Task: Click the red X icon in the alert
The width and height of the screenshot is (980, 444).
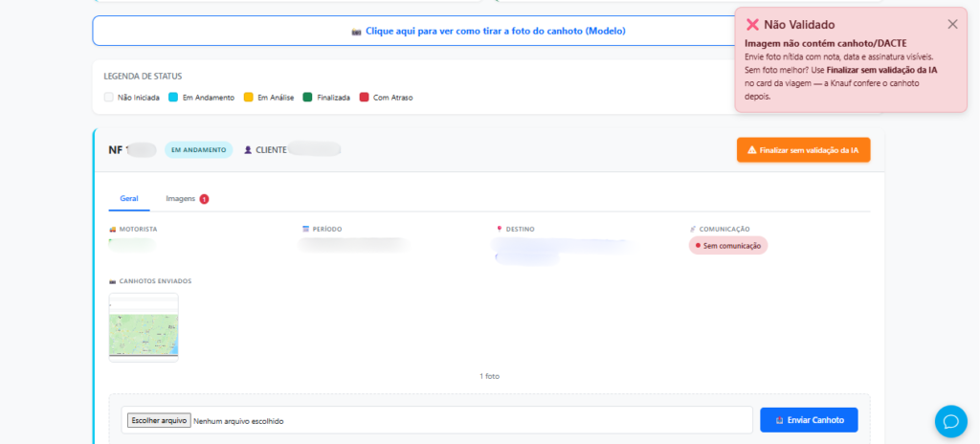Action: (752, 24)
